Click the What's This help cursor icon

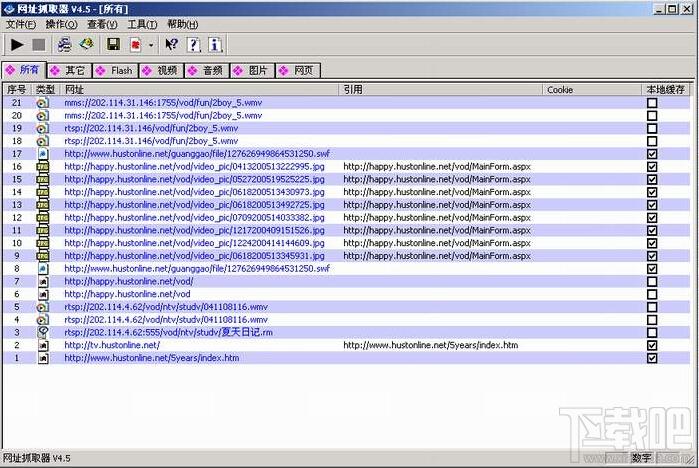(x=171, y=44)
